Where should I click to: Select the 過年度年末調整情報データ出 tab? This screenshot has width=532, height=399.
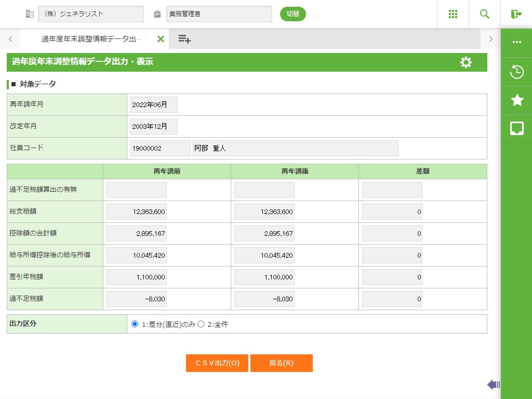(91, 39)
